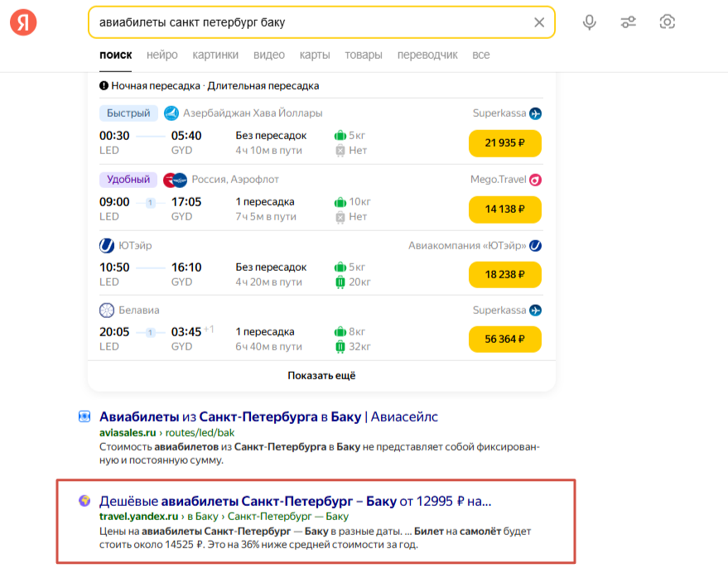Image resolution: width=728 pixels, height=573 pixels.
Task: Switch to the Нейро tab
Action: (162, 55)
